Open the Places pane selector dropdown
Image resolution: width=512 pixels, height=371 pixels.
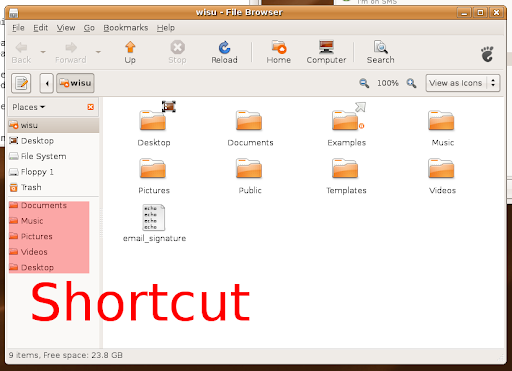(x=29, y=107)
